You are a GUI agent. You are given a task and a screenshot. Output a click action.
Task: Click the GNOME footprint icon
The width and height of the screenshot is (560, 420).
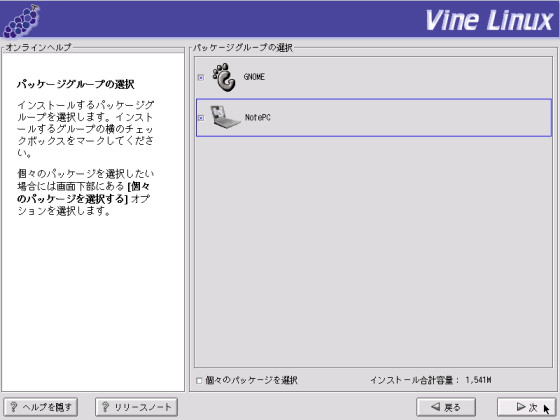pos(224,77)
